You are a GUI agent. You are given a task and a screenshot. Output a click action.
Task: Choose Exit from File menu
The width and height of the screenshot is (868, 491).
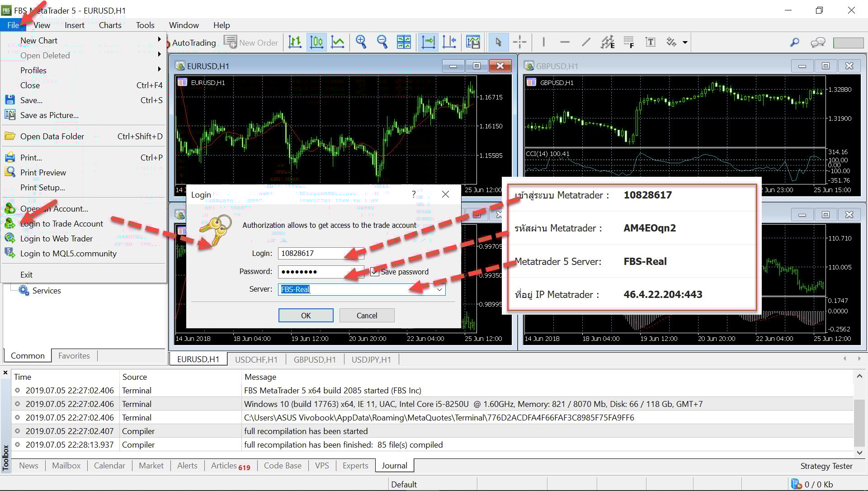click(x=84, y=274)
